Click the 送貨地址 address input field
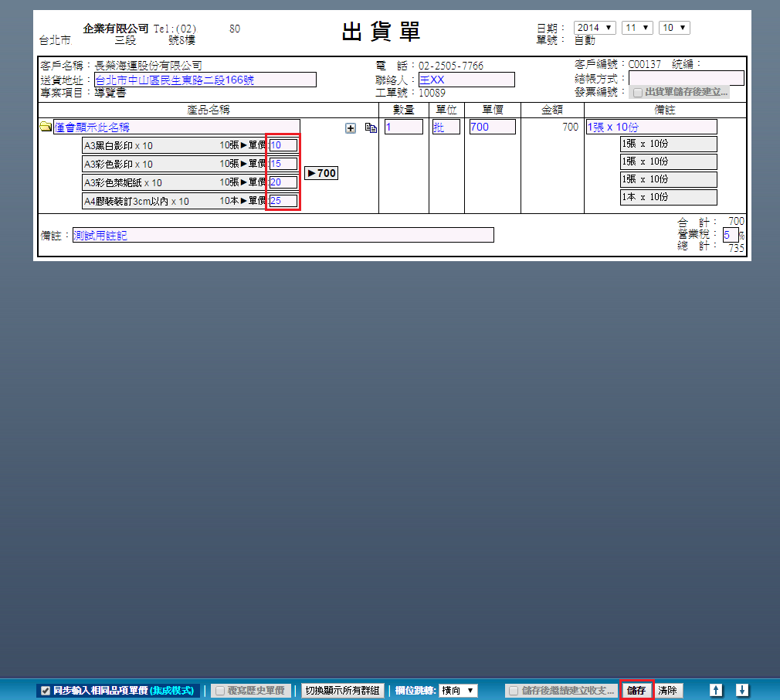 [205, 80]
